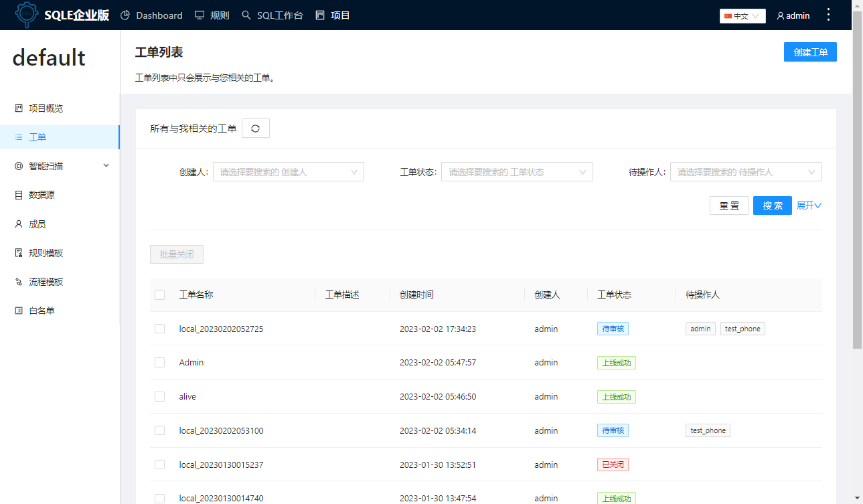The height and width of the screenshot is (504, 863).
Task: Click the 规则模板 sidebar icon
Action: point(19,253)
